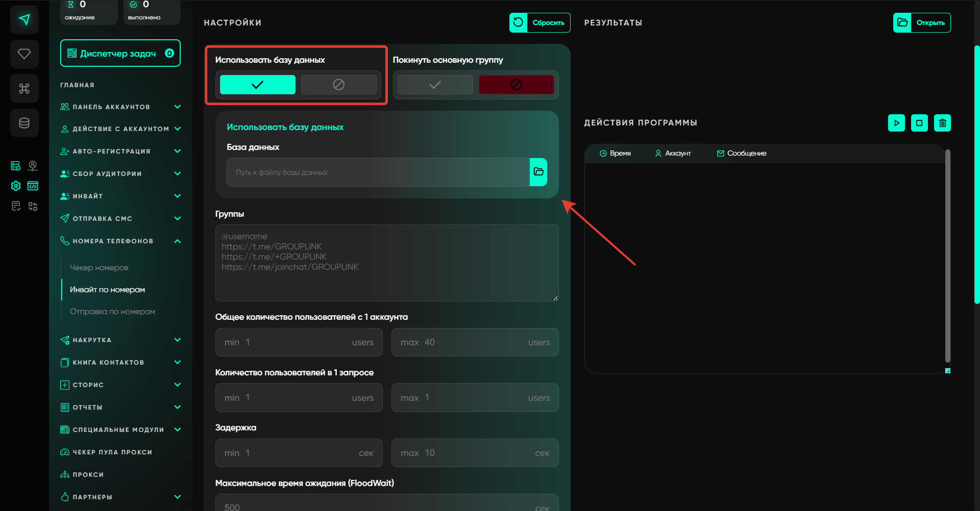
Task: Open the database icon in left rail
Action: pyautogui.click(x=24, y=123)
